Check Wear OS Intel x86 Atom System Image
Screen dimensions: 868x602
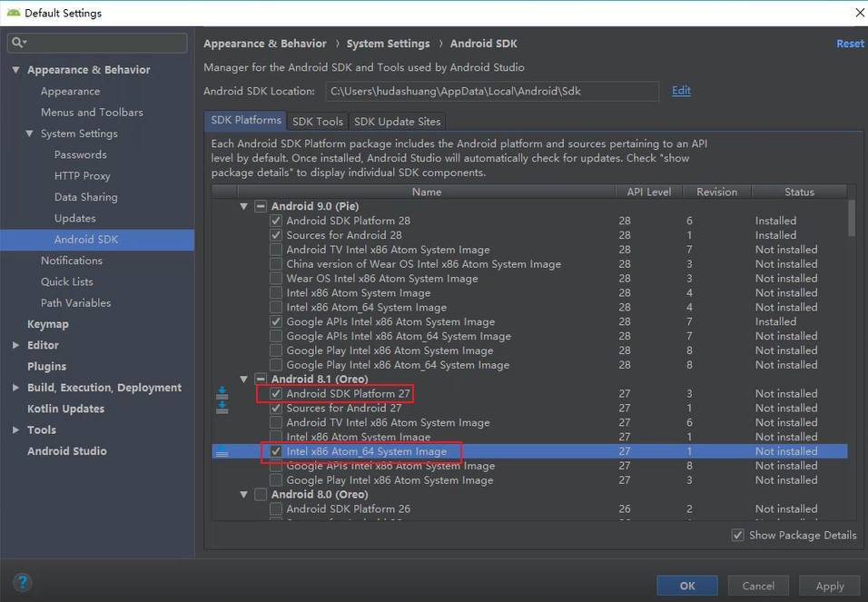(x=276, y=278)
